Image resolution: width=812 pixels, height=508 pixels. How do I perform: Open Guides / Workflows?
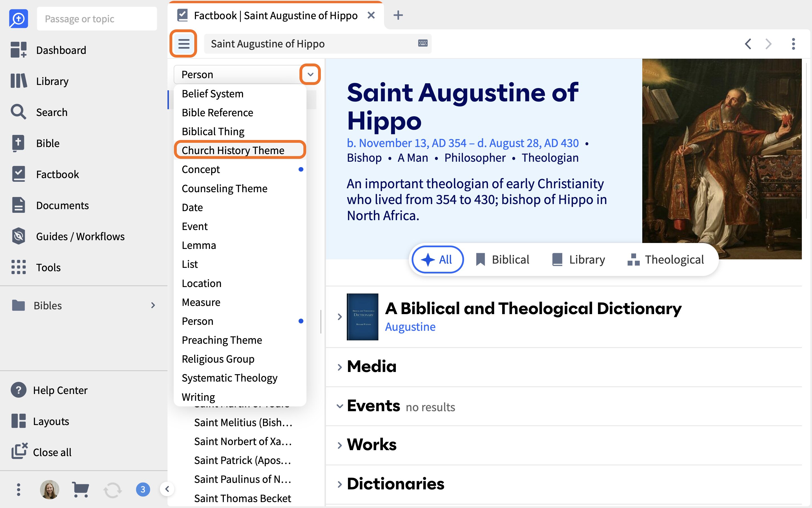click(x=68, y=236)
